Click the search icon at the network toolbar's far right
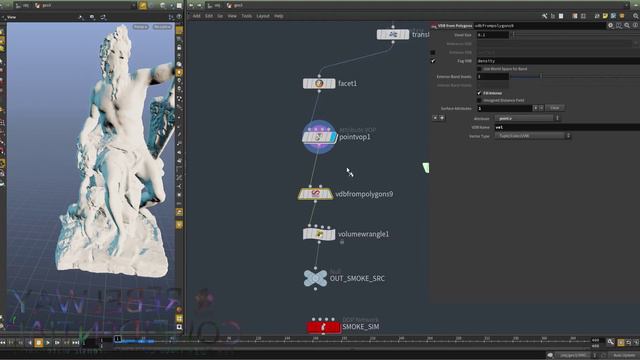This screenshot has width=640, height=360. coord(636,16)
